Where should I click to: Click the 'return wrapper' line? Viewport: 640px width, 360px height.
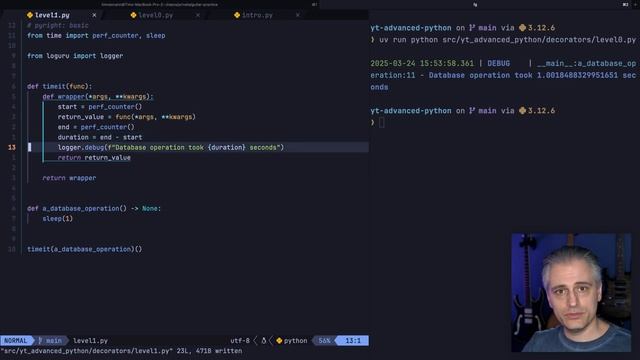click(69, 178)
